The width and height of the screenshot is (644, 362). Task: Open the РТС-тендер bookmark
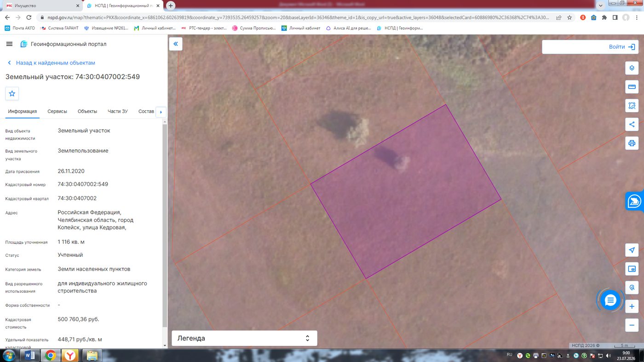(x=204, y=28)
